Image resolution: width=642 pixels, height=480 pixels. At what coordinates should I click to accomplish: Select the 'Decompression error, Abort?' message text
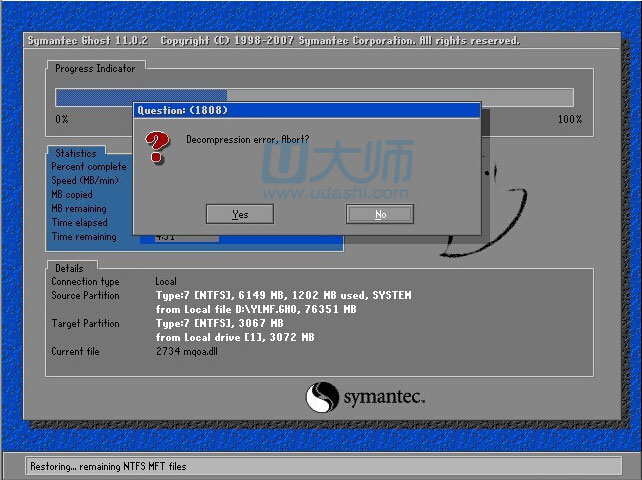pyautogui.click(x=248, y=139)
